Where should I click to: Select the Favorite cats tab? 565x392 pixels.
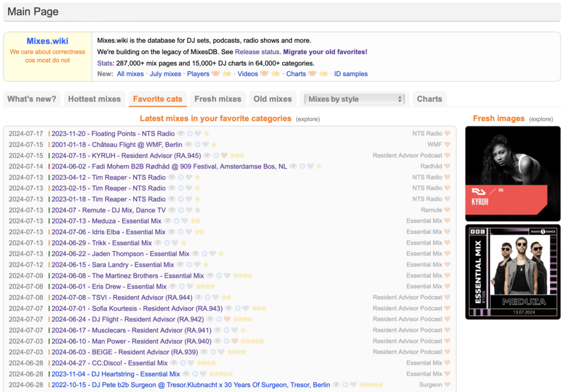(x=157, y=99)
